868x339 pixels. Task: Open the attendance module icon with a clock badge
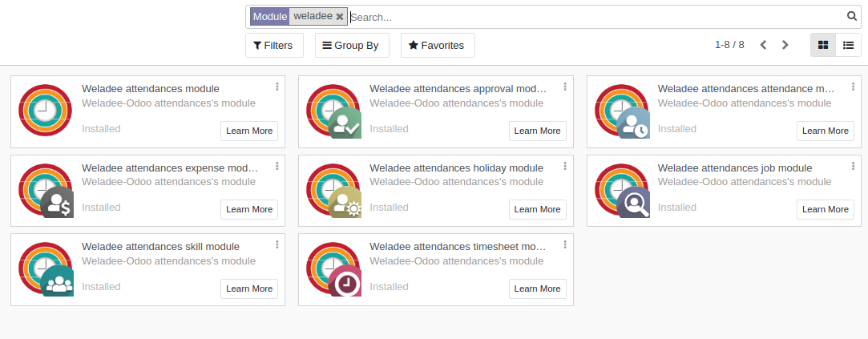pyautogui.click(x=622, y=111)
